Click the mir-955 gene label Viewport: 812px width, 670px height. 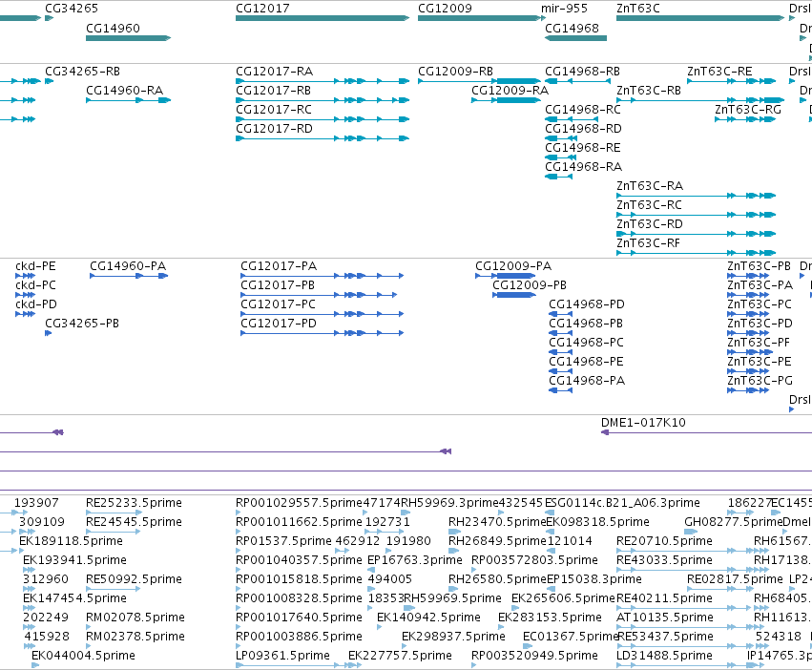coord(565,9)
